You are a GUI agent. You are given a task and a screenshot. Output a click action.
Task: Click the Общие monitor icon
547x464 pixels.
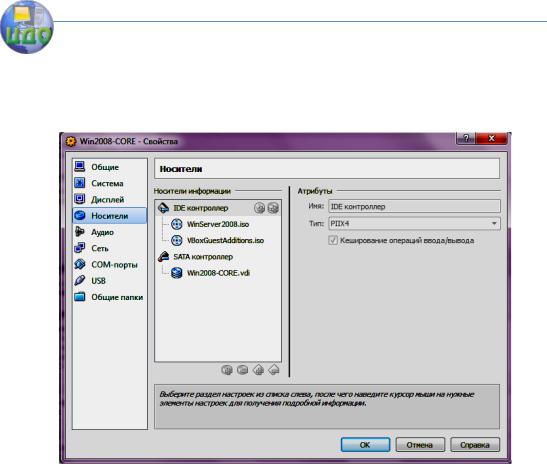[x=80, y=167]
